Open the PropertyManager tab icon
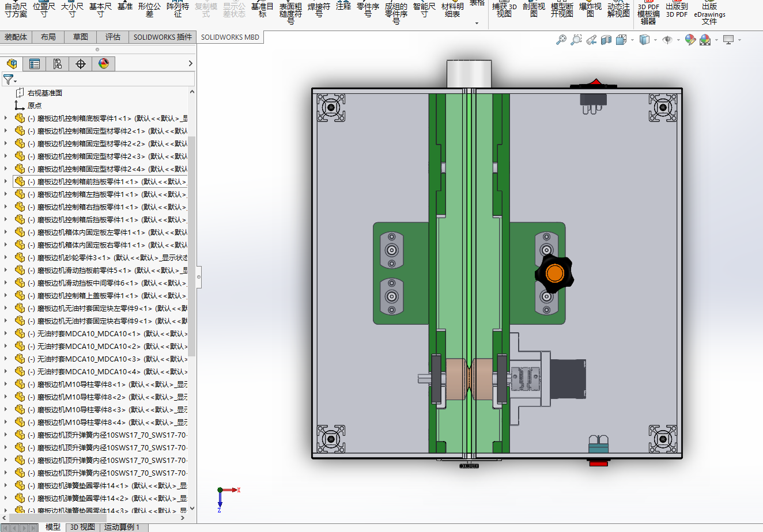The width and height of the screenshot is (763, 532). [35, 64]
